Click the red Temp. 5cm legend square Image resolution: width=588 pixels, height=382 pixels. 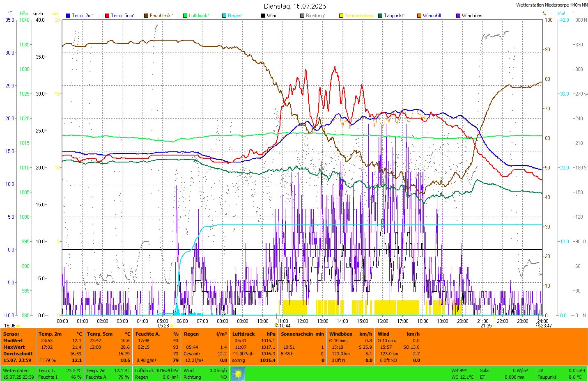[107, 16]
